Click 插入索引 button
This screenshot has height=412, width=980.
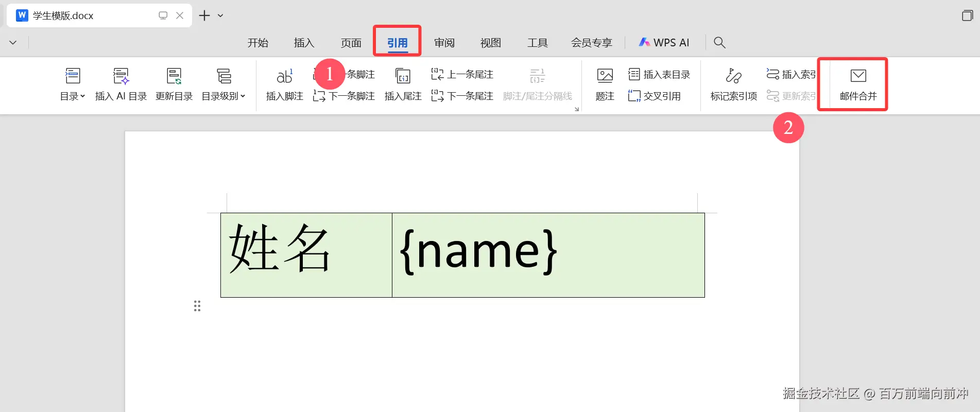[x=792, y=75]
